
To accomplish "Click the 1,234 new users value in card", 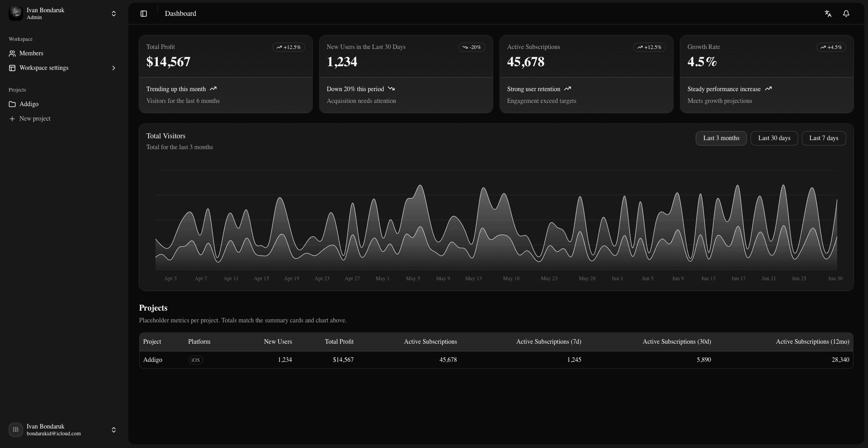I will tap(342, 62).
